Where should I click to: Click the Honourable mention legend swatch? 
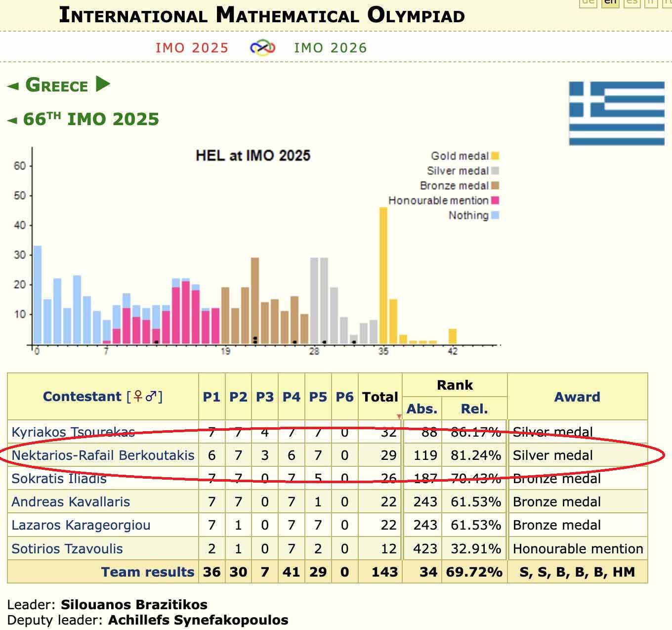coord(495,200)
